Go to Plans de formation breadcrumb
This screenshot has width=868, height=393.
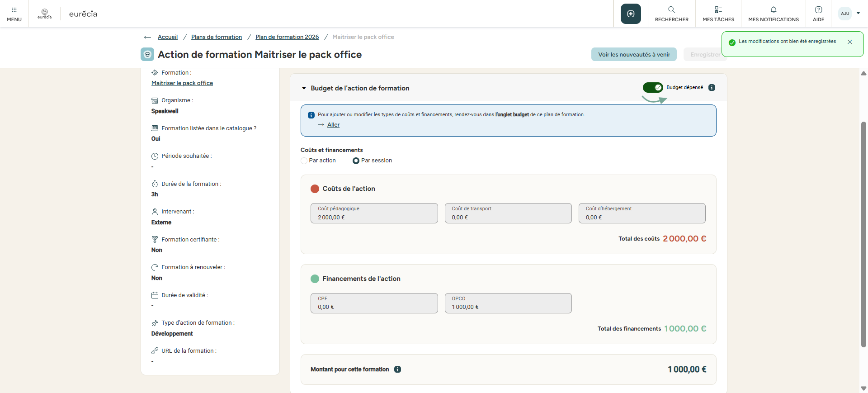click(216, 37)
